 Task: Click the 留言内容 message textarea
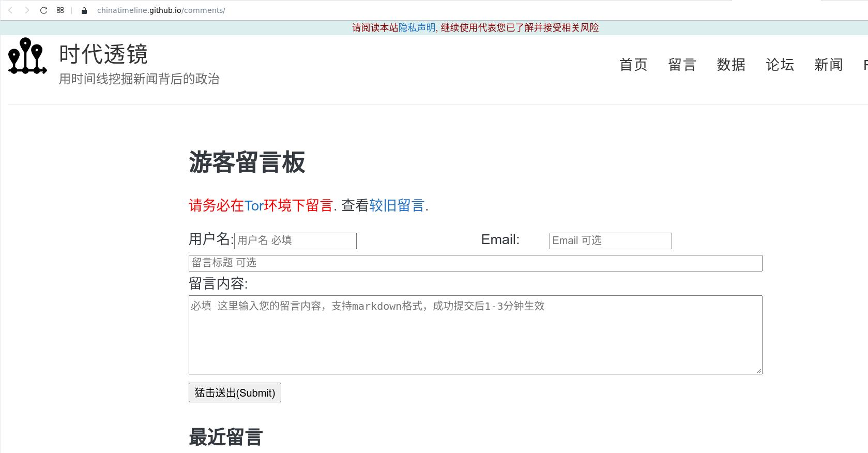(x=475, y=335)
